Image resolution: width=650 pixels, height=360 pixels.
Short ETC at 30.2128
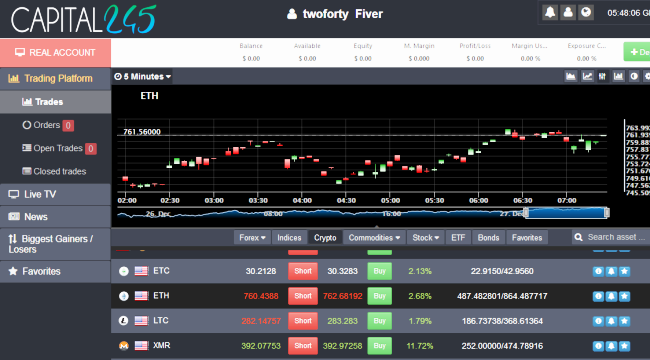(303, 271)
